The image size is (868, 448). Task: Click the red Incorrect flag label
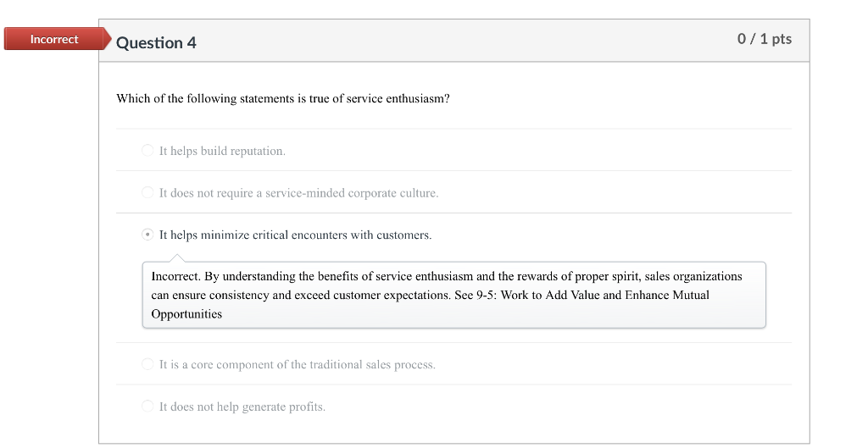[54, 40]
